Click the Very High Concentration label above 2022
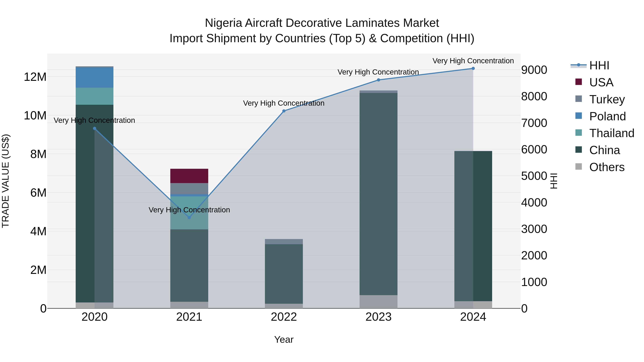 [x=284, y=103]
